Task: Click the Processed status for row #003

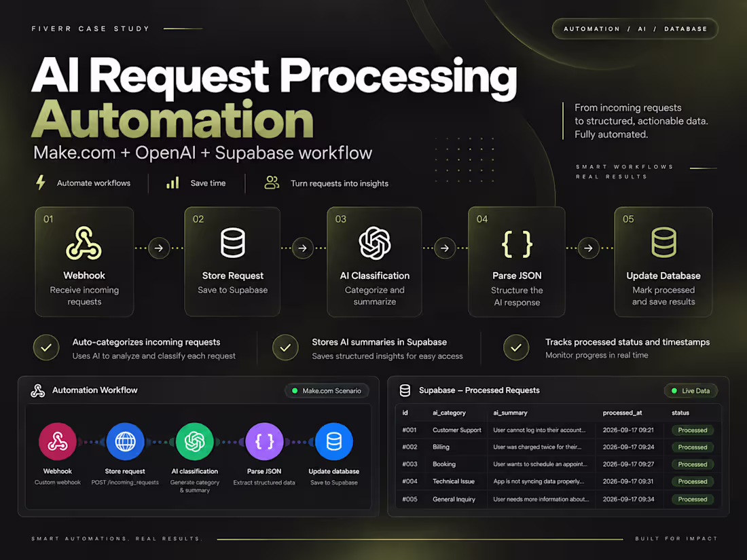Action: pyautogui.click(x=692, y=464)
